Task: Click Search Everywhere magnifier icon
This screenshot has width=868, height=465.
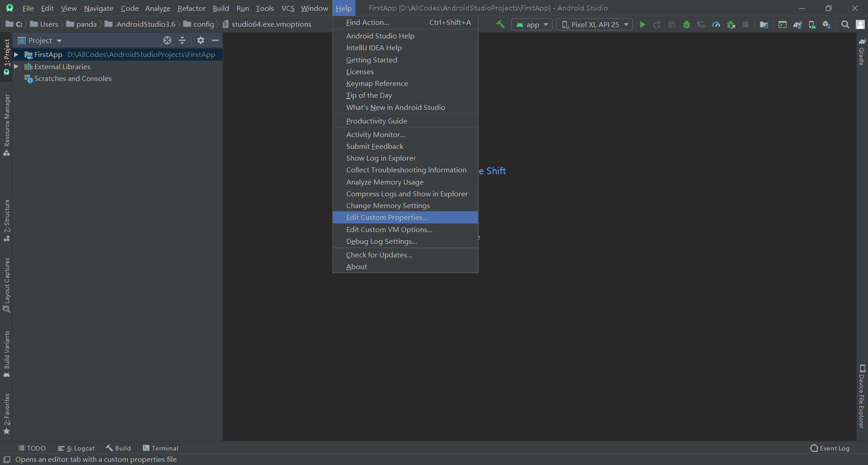Action: [845, 24]
